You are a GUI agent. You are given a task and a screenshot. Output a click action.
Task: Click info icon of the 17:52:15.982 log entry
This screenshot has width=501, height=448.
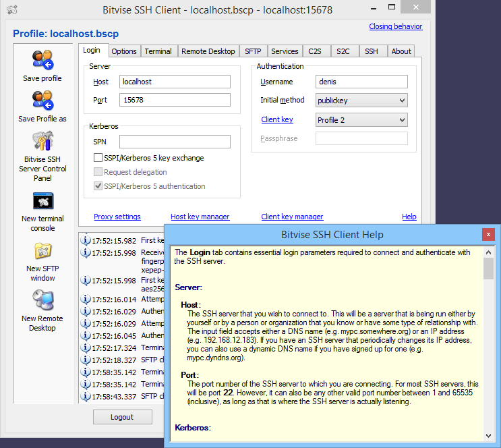(x=85, y=240)
